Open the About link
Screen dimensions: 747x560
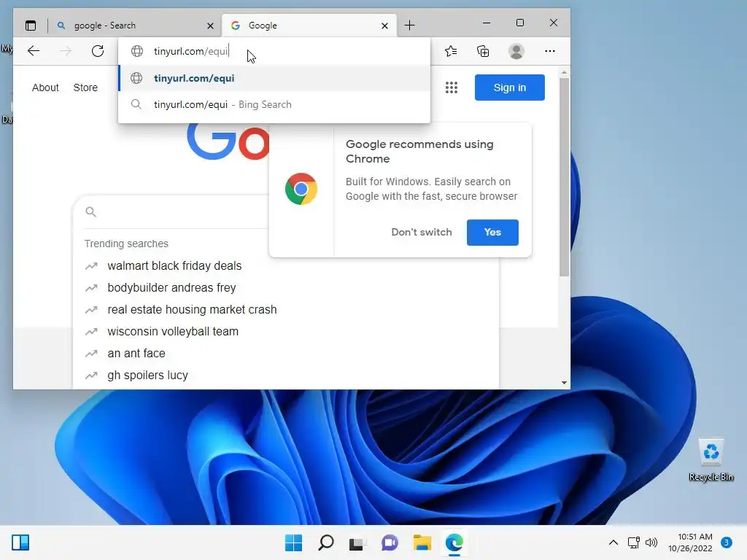(x=45, y=87)
